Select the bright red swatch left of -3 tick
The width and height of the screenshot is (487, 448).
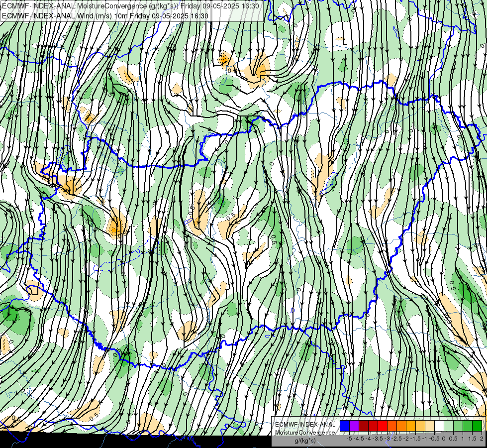click(x=383, y=426)
